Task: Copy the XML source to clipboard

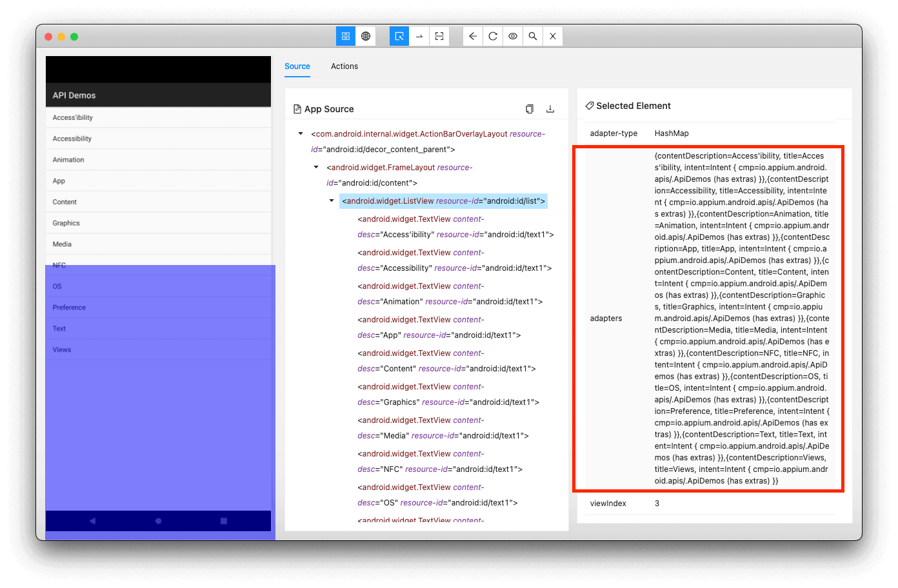Action: tap(529, 108)
